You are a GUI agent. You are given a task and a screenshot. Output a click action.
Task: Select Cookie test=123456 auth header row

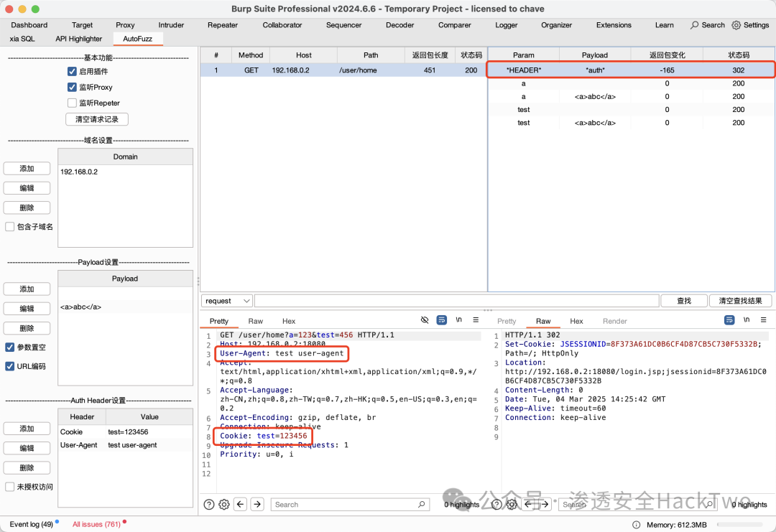click(125, 431)
